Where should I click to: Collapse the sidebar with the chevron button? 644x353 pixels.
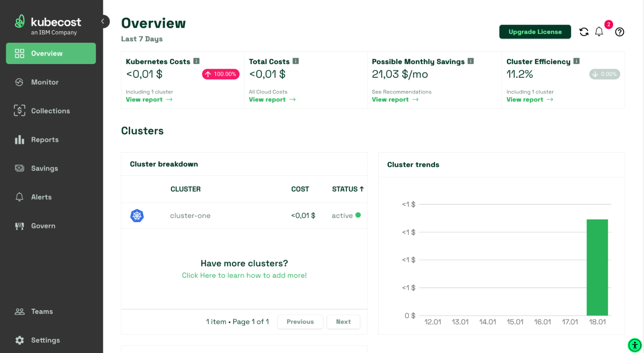[x=103, y=22]
